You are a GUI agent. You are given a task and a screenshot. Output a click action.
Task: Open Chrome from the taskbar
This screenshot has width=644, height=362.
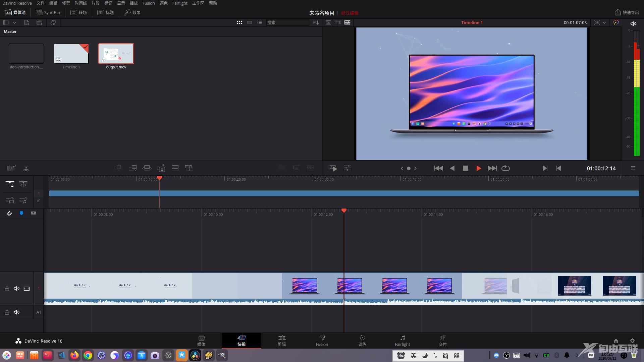[88, 355]
